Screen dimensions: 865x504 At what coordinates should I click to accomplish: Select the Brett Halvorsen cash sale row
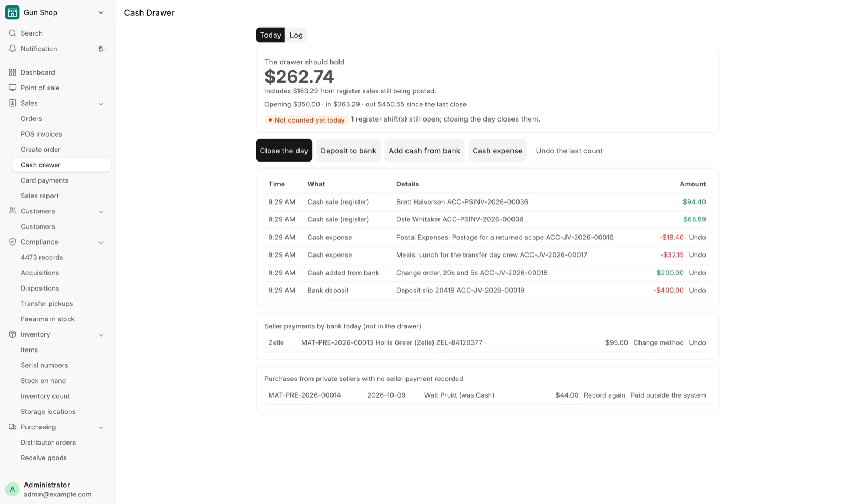coord(487,202)
